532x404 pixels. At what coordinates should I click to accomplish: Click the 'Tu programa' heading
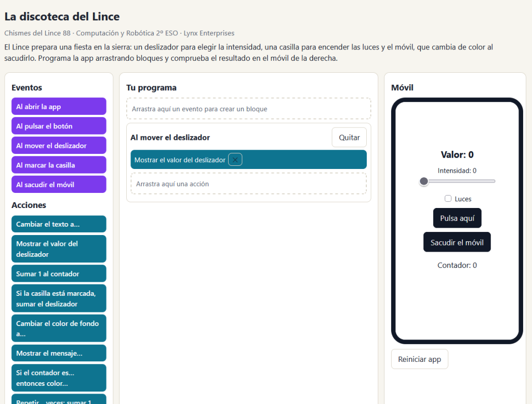pos(151,87)
